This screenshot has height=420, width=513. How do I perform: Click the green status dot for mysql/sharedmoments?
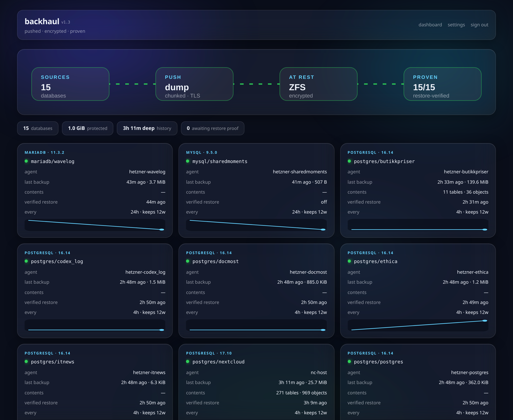[188, 161]
